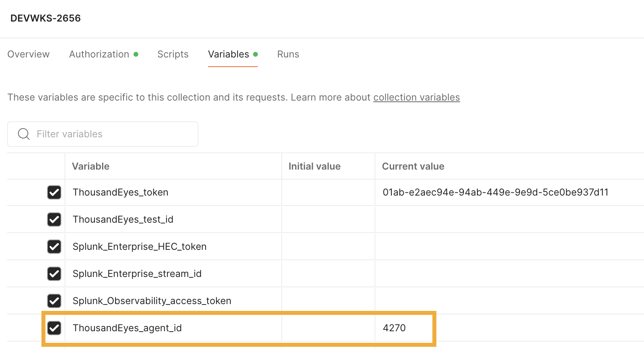The width and height of the screenshot is (644, 348).
Task: Toggle the ThousandEyes_test_id checkbox
Action: coord(54,219)
